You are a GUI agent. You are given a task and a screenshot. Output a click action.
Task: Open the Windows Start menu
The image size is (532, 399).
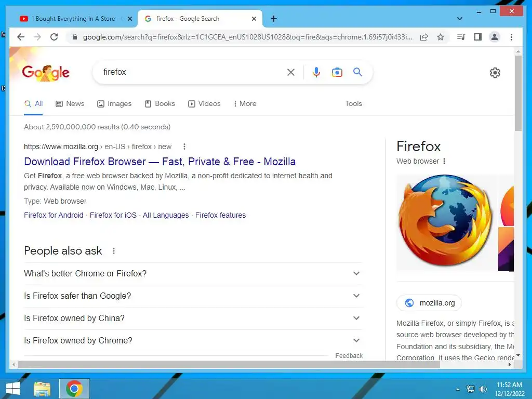click(x=13, y=389)
